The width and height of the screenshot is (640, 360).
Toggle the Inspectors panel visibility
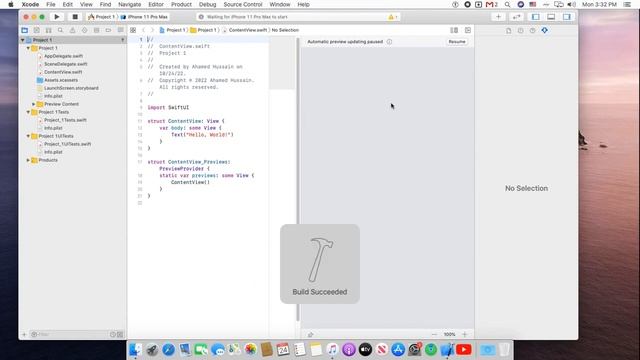(x=567, y=17)
